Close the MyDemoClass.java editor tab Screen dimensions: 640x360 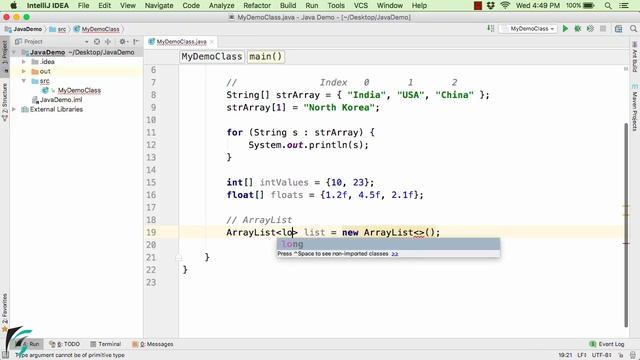[x=212, y=42]
